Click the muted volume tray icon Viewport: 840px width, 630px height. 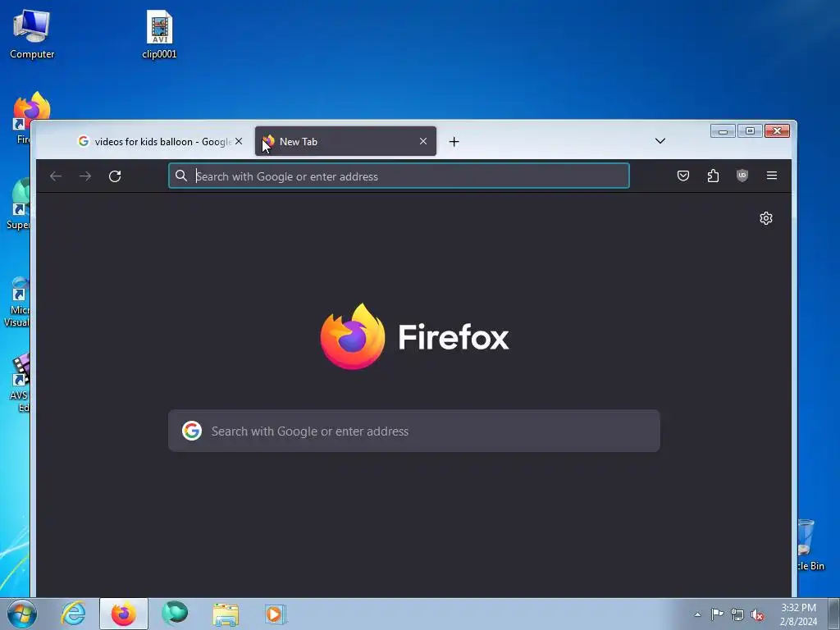click(757, 614)
